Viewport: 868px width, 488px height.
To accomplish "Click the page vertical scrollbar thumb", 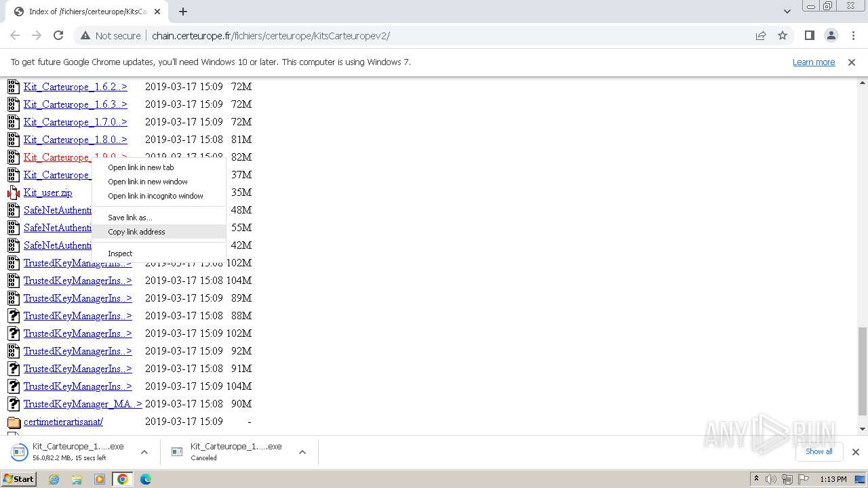I will point(862,371).
